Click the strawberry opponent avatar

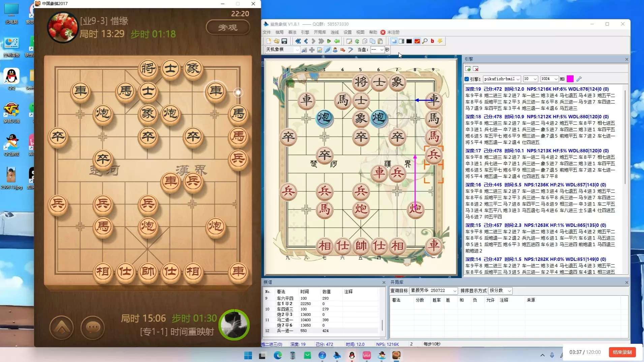tap(62, 28)
